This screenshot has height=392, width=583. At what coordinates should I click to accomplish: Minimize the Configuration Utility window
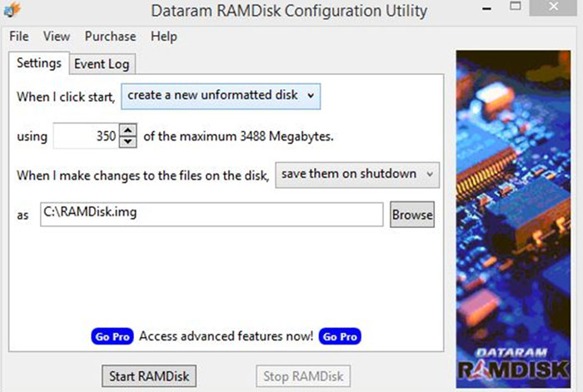[x=486, y=8]
